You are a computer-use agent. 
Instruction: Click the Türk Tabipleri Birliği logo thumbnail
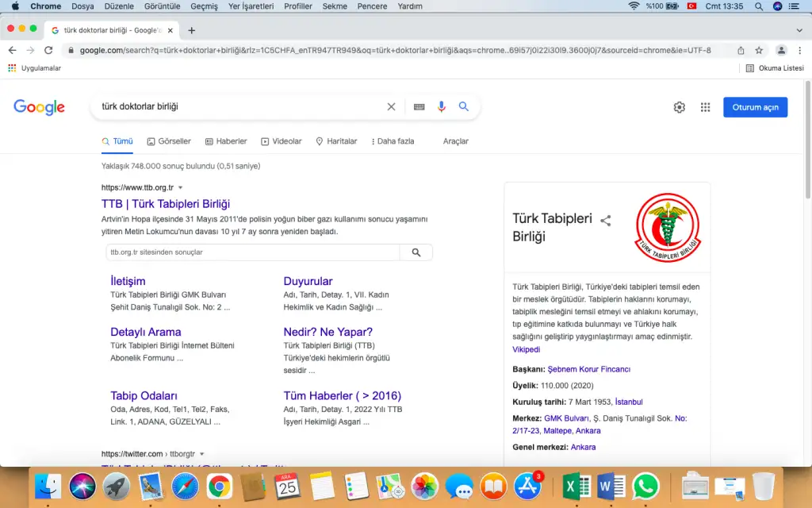click(x=668, y=228)
